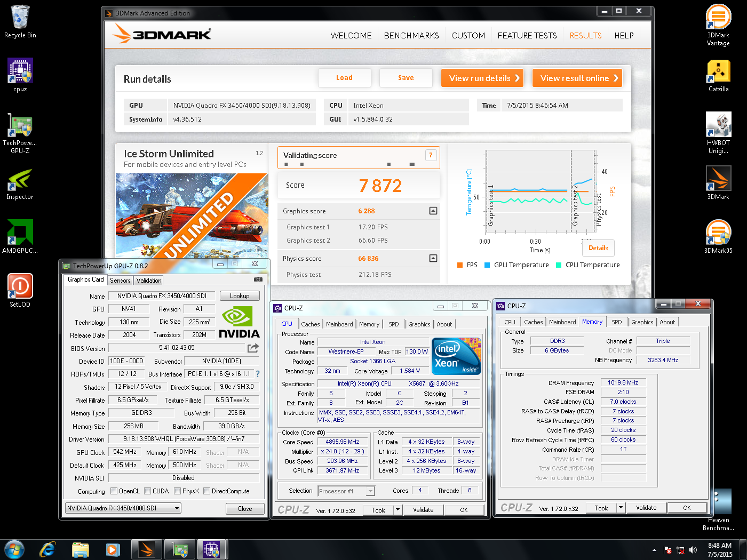Collapse the Graphics score section
This screenshot has width=747, height=560.
coord(433,211)
